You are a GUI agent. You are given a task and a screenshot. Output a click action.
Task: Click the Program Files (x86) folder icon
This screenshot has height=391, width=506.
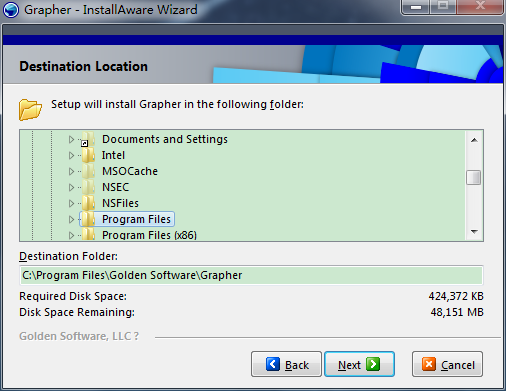click(88, 234)
